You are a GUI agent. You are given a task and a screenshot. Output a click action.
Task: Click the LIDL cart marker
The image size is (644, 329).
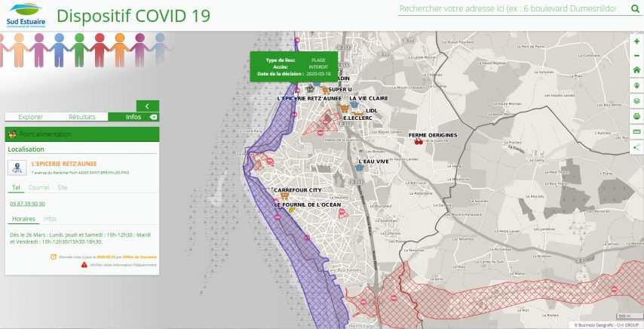358,113
